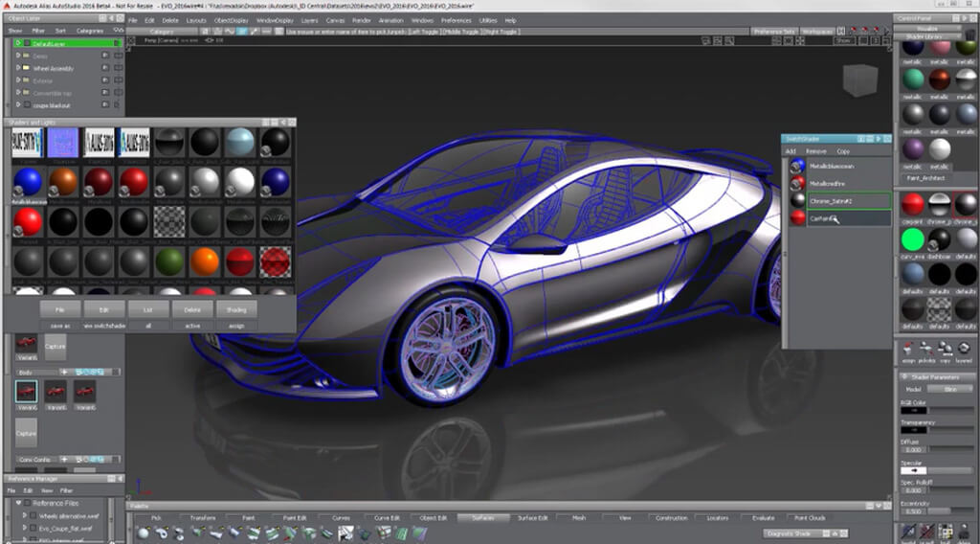Image resolution: width=980 pixels, height=544 pixels.
Task: Check the Wheels alternative.wref checkbox
Action: (x=33, y=516)
